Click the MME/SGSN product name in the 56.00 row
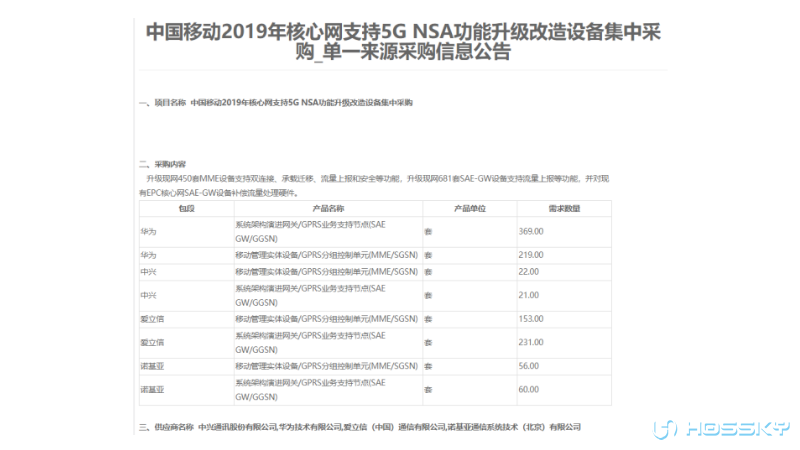The width and height of the screenshot is (800, 450). [327, 366]
